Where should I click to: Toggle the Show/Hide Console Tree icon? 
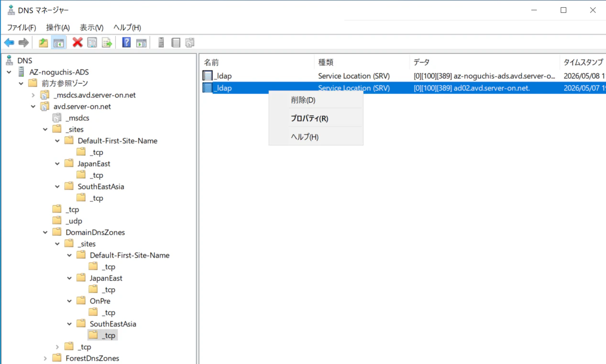[x=59, y=43]
